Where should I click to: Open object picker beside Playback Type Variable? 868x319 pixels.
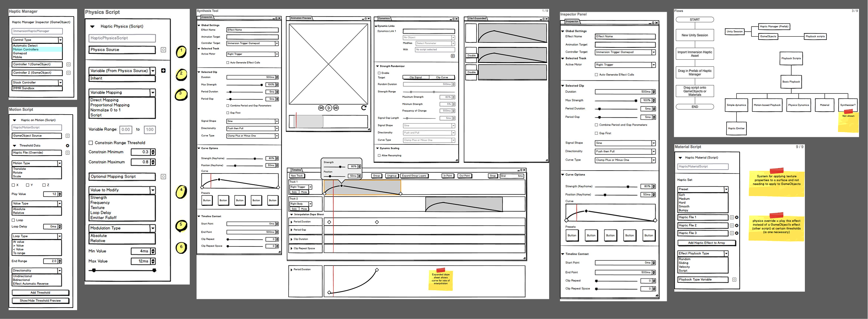pyautogui.click(x=734, y=279)
